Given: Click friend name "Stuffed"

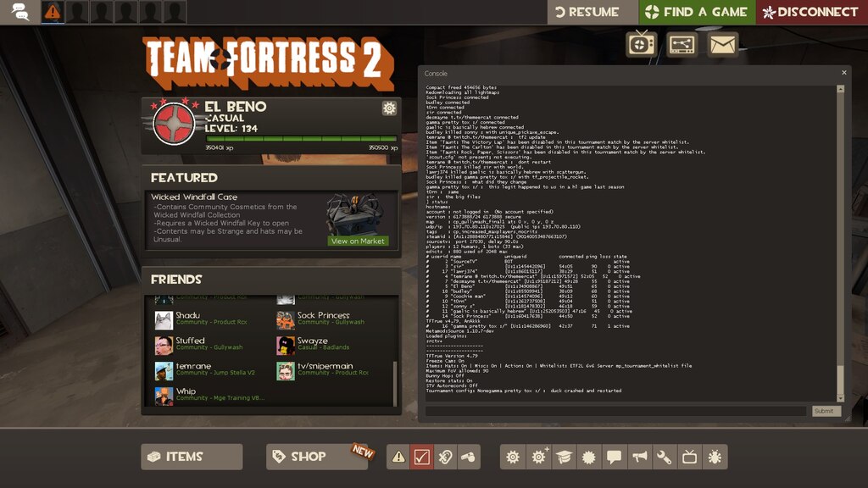Looking at the screenshot, I should [x=191, y=341].
